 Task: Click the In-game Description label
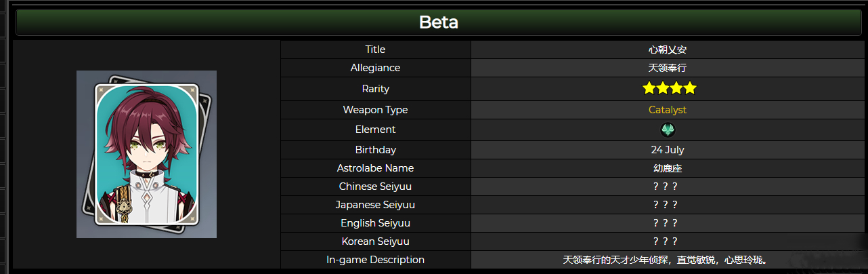point(375,260)
